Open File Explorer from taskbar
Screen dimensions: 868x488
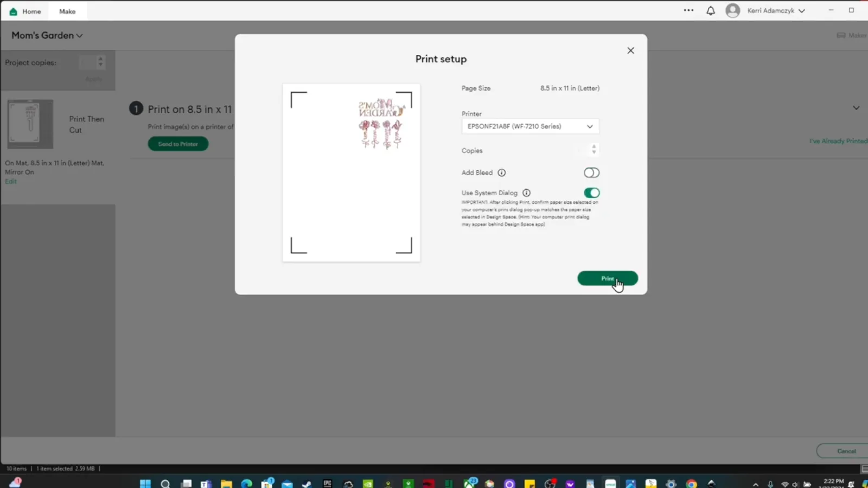pyautogui.click(x=226, y=484)
